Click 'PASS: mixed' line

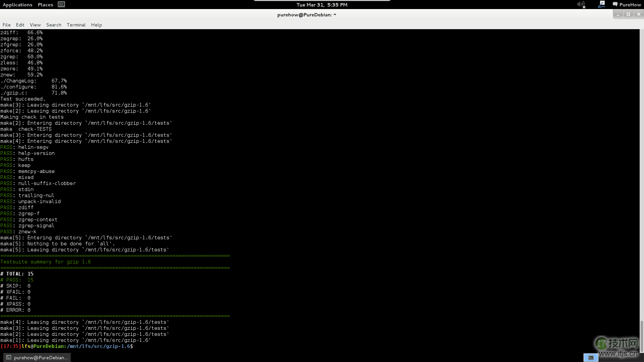[17, 177]
